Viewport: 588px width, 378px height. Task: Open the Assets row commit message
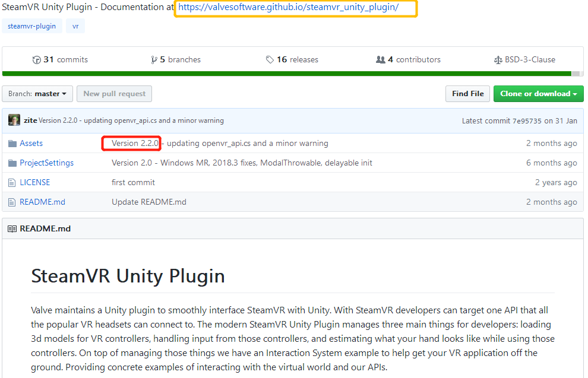pyautogui.click(x=220, y=144)
